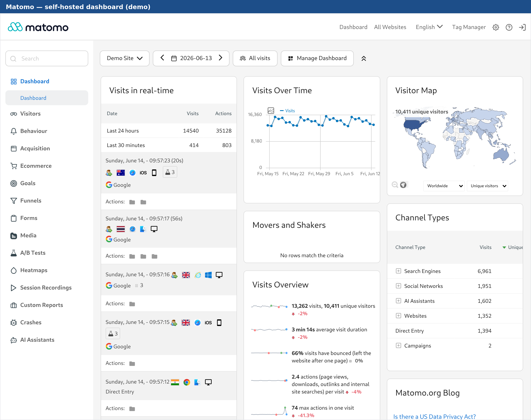The image size is (531, 420).
Task: Click the Windows OS icon in 09:57:16 visit
Action: [208, 275]
